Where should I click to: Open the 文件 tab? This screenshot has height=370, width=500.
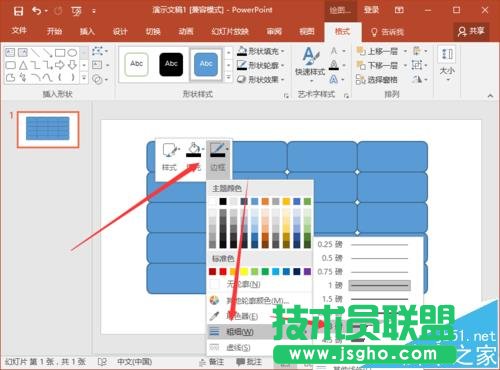19,31
